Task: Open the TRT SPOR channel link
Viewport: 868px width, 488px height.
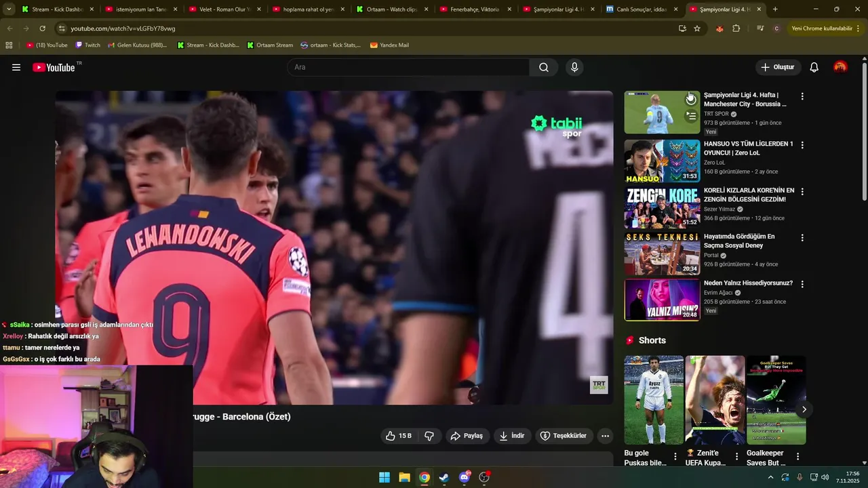Action: [x=716, y=114]
